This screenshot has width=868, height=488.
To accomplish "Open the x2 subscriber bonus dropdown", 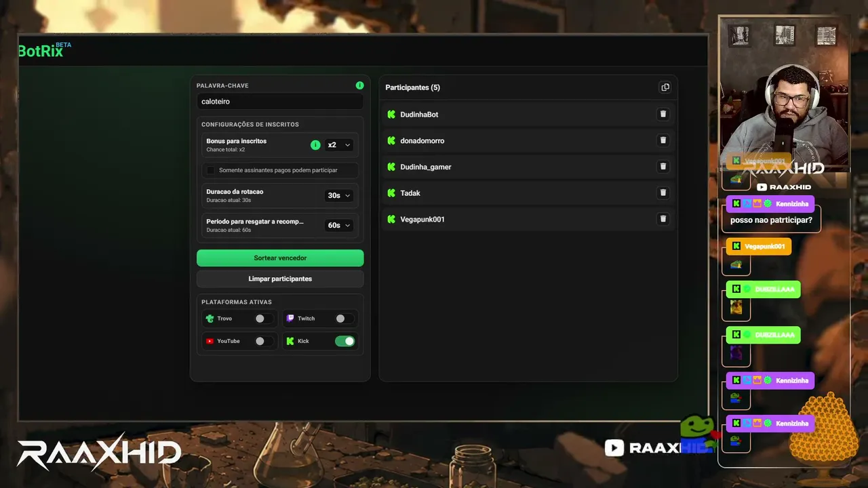I will tap(339, 145).
